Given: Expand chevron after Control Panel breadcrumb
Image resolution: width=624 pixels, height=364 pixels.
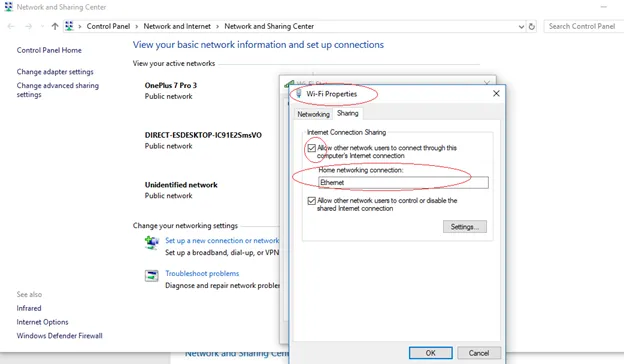Looking at the screenshot, I should [136, 27].
